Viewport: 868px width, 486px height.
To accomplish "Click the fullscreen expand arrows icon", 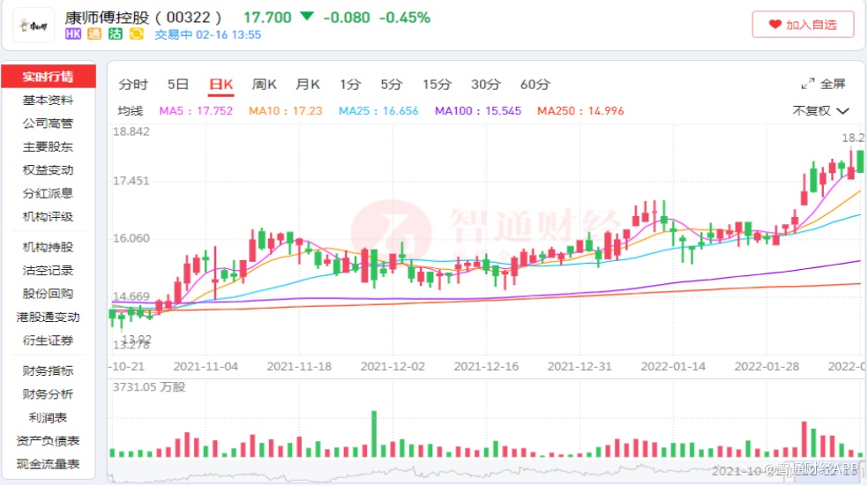I will 807,84.
